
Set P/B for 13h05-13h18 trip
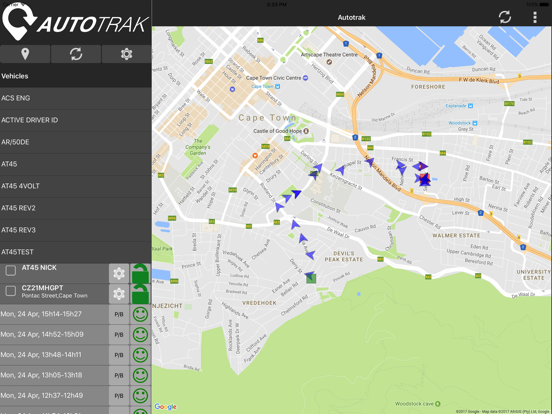click(119, 375)
